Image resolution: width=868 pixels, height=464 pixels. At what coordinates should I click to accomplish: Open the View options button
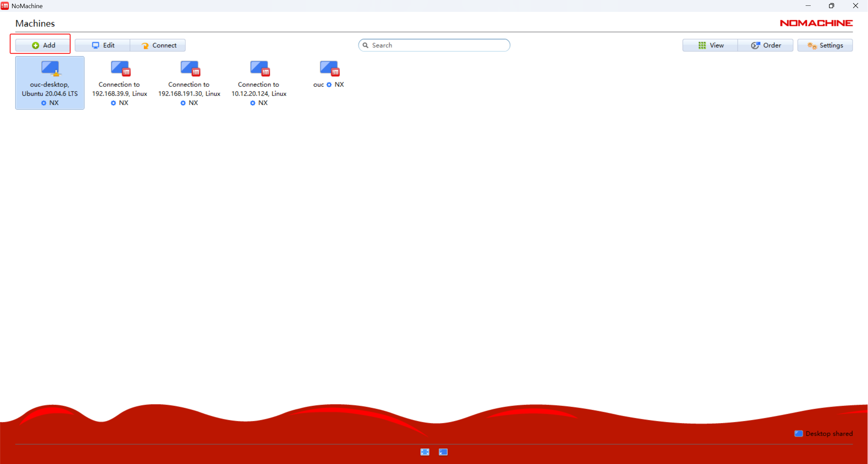pyautogui.click(x=710, y=45)
